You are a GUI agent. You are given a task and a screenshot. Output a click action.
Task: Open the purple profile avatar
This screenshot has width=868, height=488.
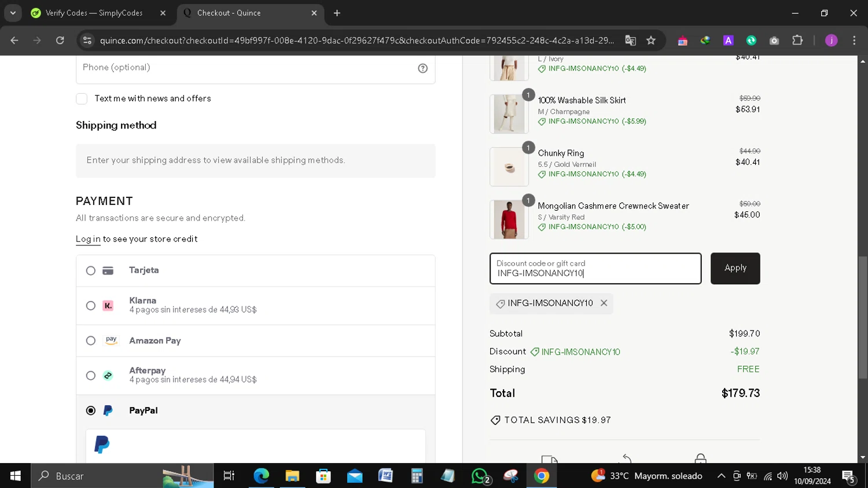(831, 41)
